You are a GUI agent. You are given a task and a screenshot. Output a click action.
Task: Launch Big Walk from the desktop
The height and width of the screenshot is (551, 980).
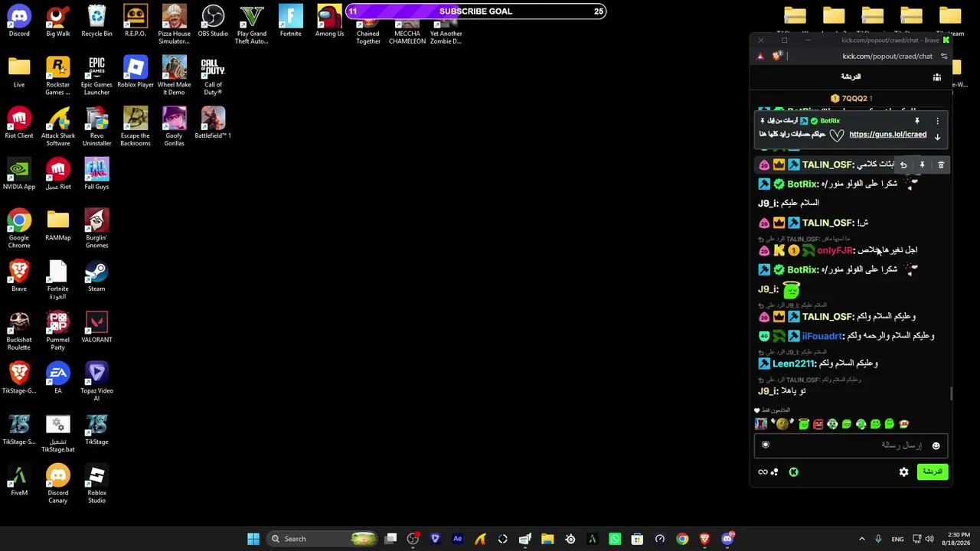(58, 21)
